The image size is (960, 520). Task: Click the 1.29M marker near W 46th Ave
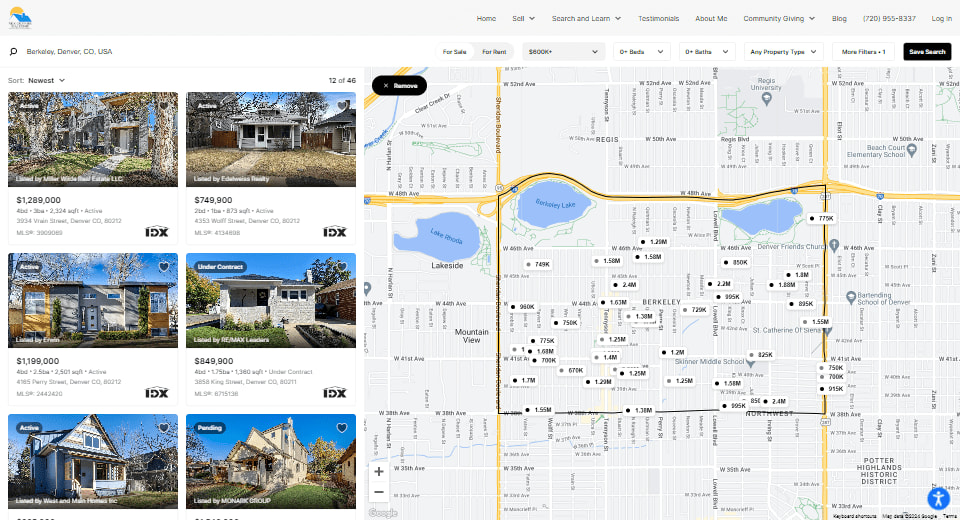point(654,242)
